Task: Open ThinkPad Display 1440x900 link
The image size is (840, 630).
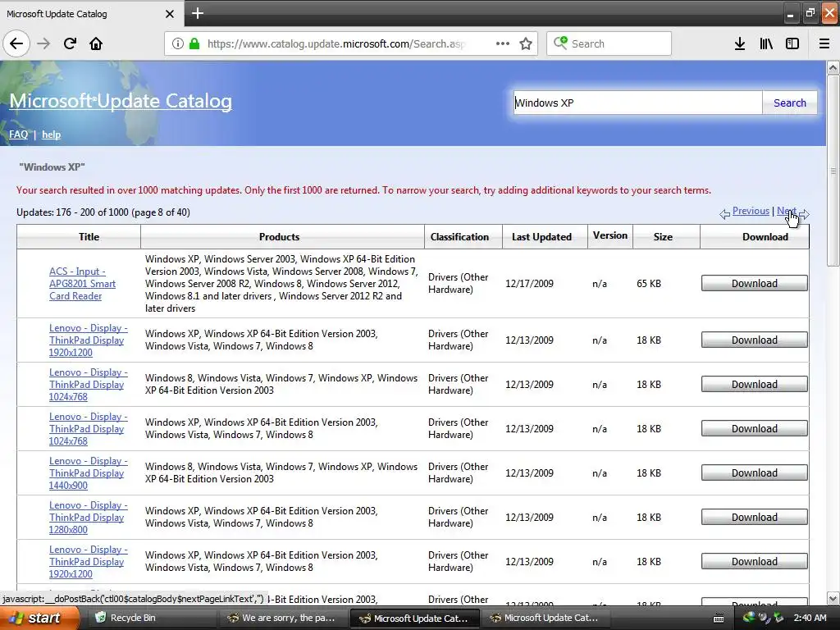Action: [89, 473]
